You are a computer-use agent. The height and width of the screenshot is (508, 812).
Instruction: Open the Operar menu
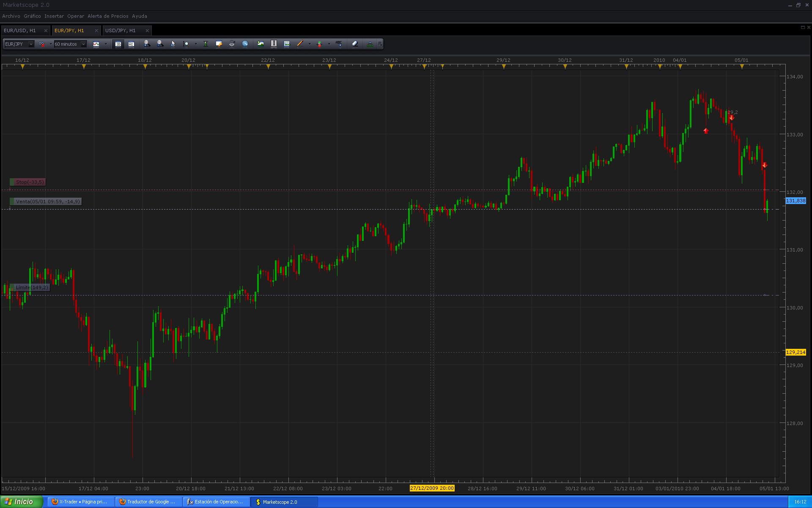tap(76, 16)
